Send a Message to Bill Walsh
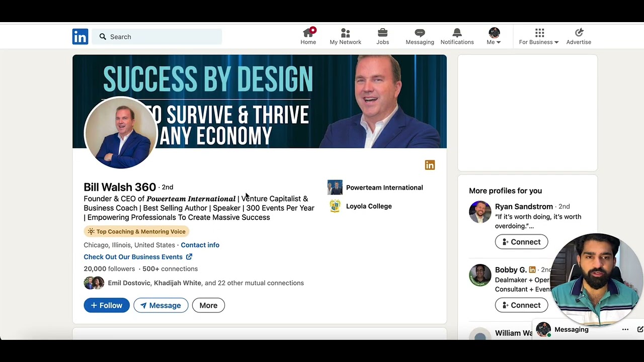This screenshot has height=362, width=644. coord(161,305)
